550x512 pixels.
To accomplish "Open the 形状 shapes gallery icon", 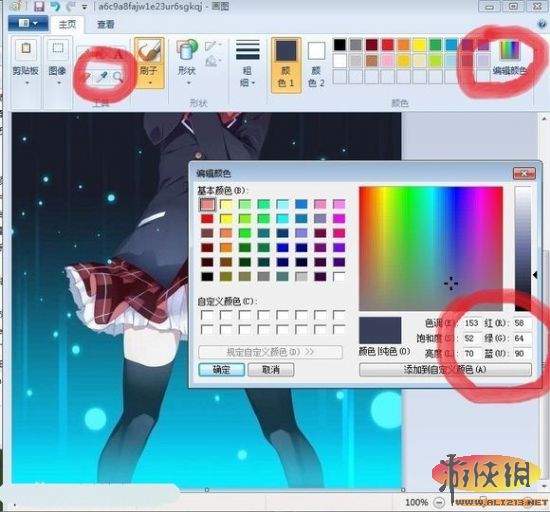I will 187,50.
